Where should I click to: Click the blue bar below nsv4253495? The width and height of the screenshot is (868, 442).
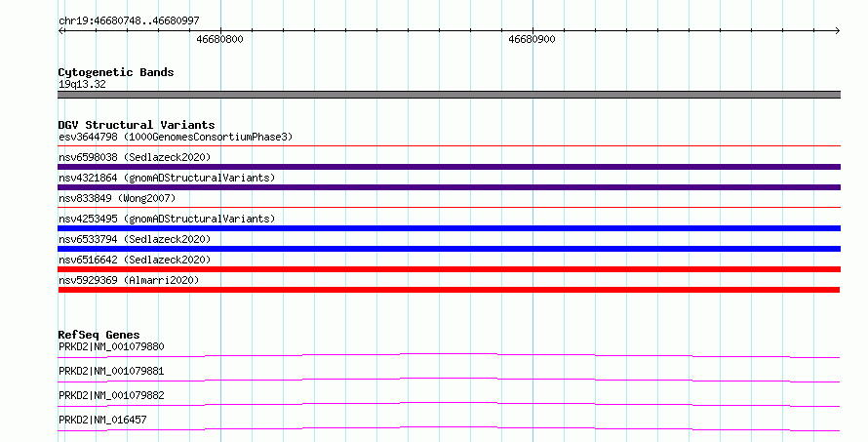tap(449, 228)
